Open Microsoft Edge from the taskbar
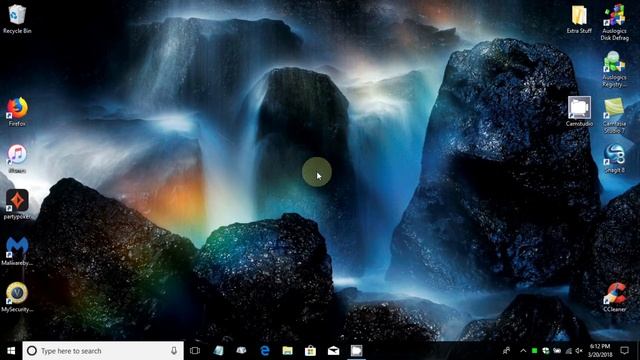Viewport: 640px width, 360px height. pyautogui.click(x=264, y=351)
